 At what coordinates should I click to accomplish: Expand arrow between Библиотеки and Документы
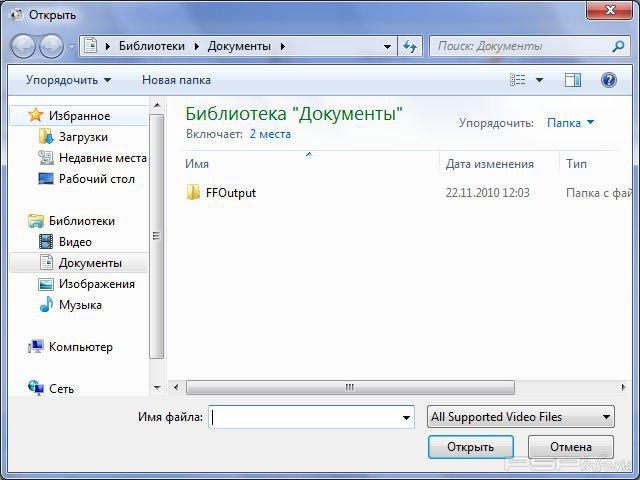(x=197, y=47)
